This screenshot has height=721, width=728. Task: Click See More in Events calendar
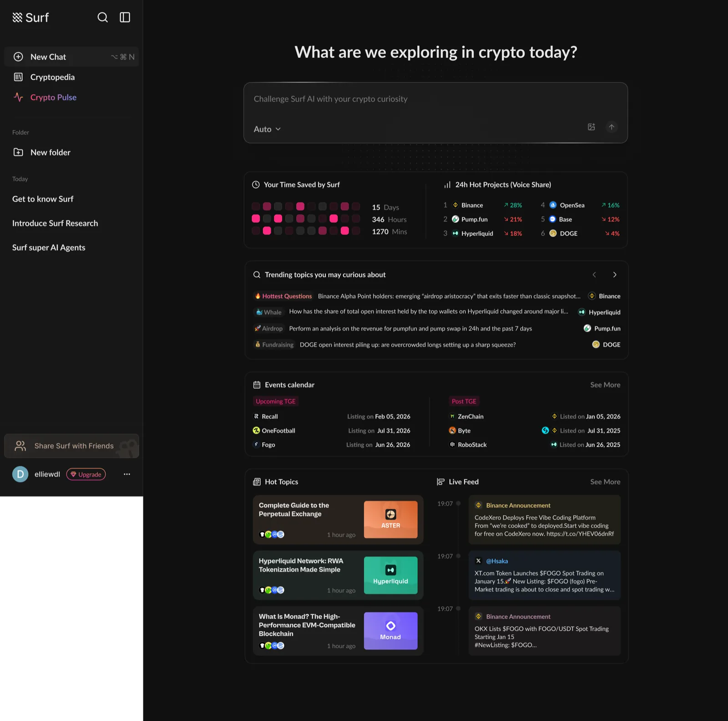pos(605,385)
